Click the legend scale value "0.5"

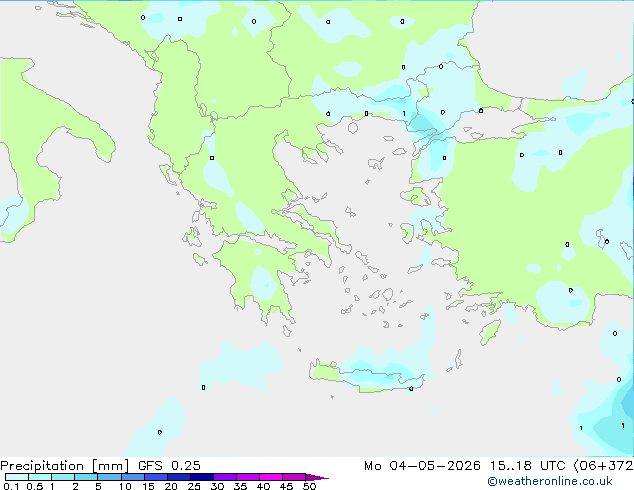pyautogui.click(x=34, y=486)
